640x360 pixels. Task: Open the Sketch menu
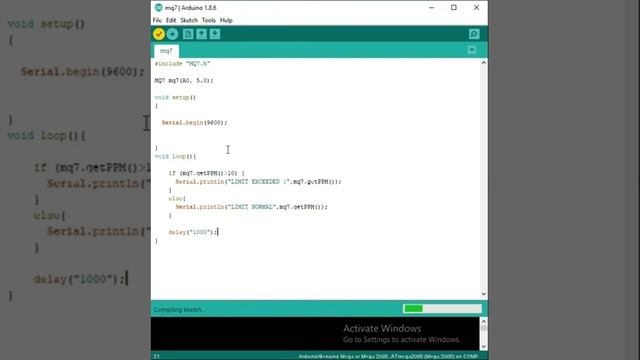189,20
